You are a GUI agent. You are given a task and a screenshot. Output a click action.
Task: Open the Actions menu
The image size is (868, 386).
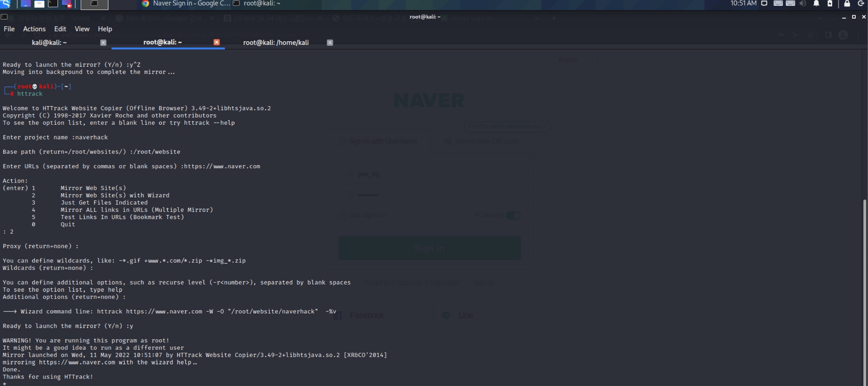[x=34, y=29]
